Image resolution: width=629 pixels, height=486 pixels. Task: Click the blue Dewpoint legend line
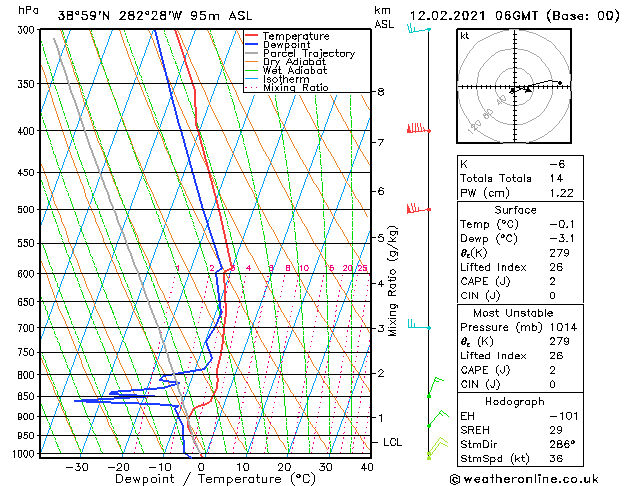(251, 45)
